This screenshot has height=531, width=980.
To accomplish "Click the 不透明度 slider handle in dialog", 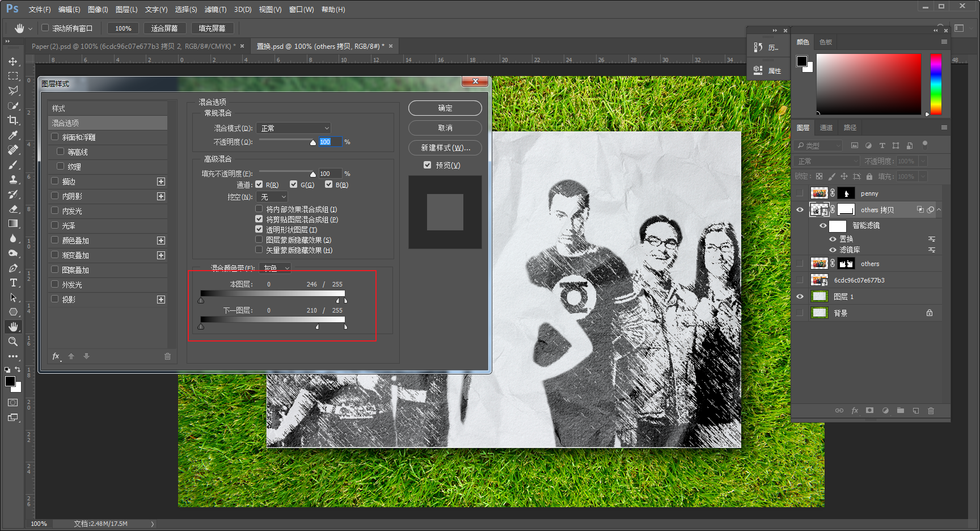I will tap(313, 142).
